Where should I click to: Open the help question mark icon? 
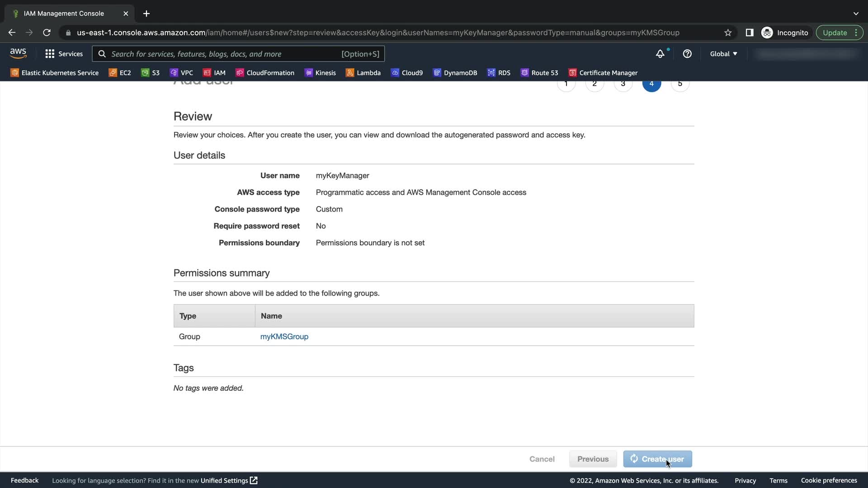click(687, 54)
